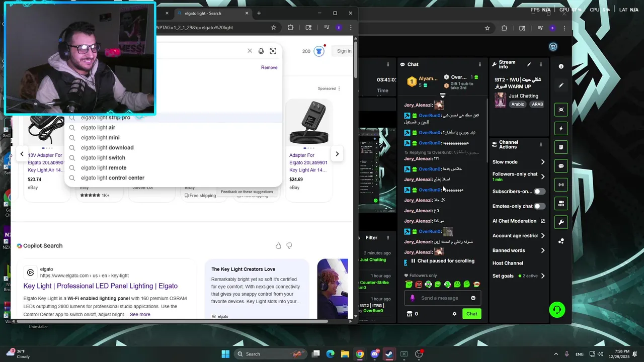This screenshot has height=362, width=644.
Task: Click the lightning bolt quick action icon
Action: (561, 128)
